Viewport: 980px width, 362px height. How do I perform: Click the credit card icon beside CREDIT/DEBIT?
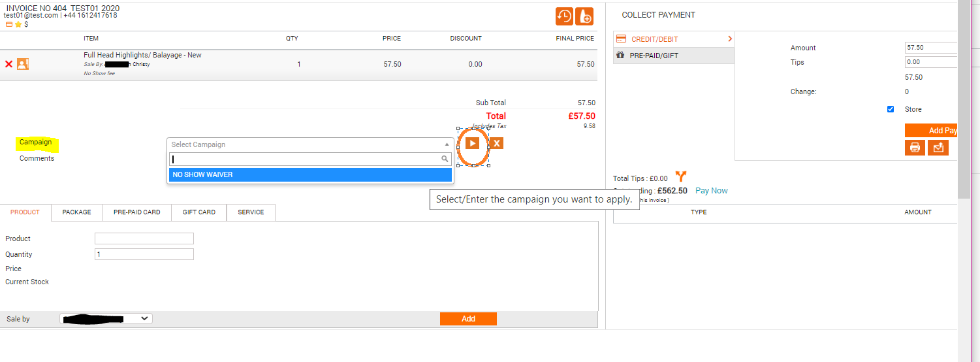pyautogui.click(x=622, y=39)
